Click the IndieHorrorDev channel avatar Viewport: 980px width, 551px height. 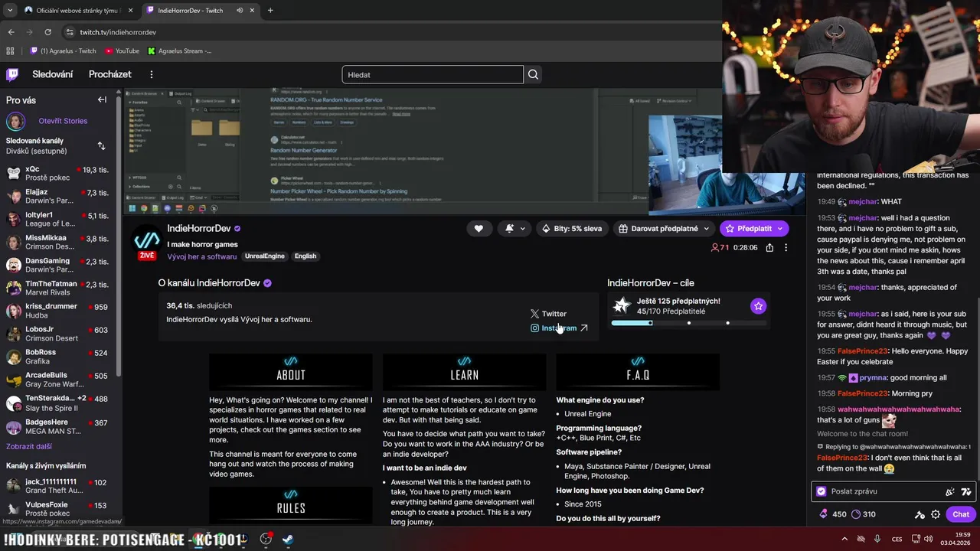(x=146, y=240)
